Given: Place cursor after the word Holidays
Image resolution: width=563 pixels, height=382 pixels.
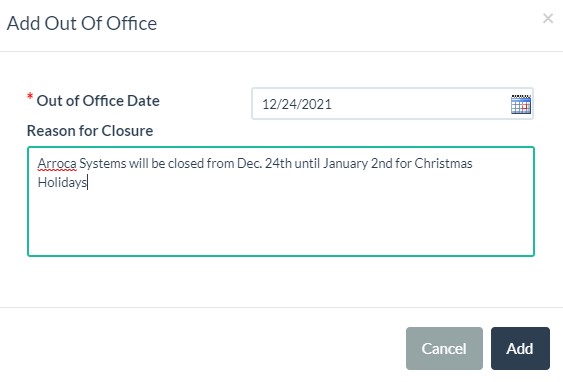Looking at the screenshot, I should [x=87, y=182].
